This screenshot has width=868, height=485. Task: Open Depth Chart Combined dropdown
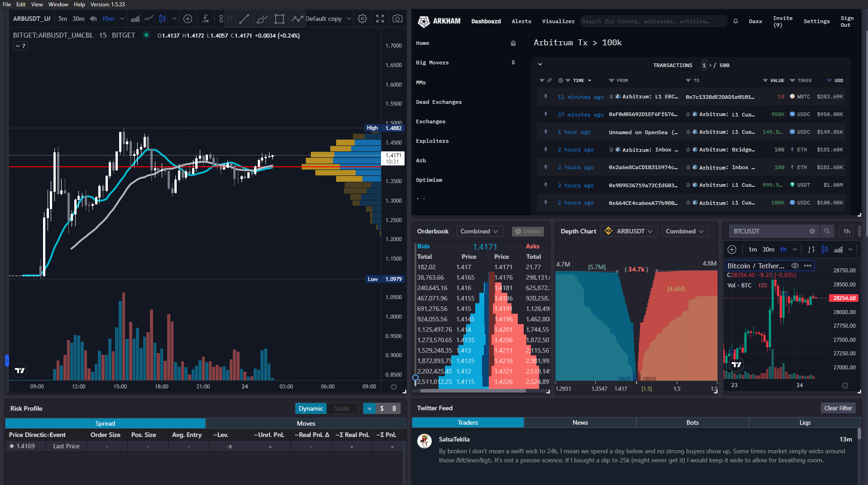click(x=685, y=231)
